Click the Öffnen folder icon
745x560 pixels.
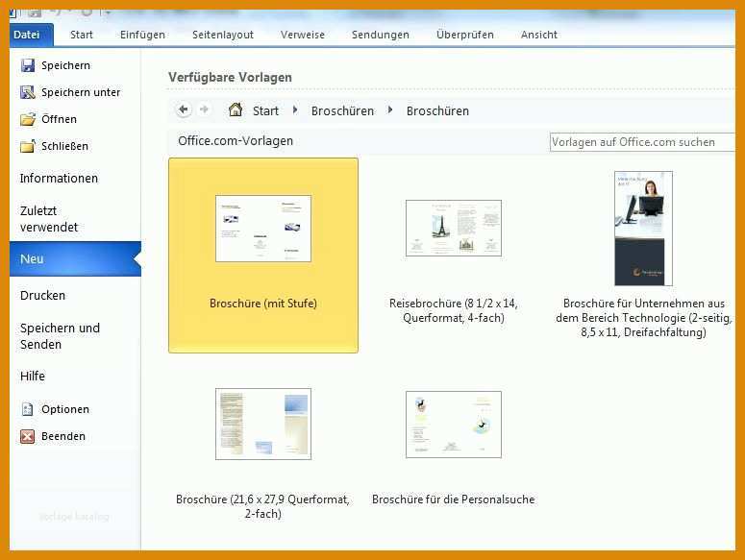[28, 119]
